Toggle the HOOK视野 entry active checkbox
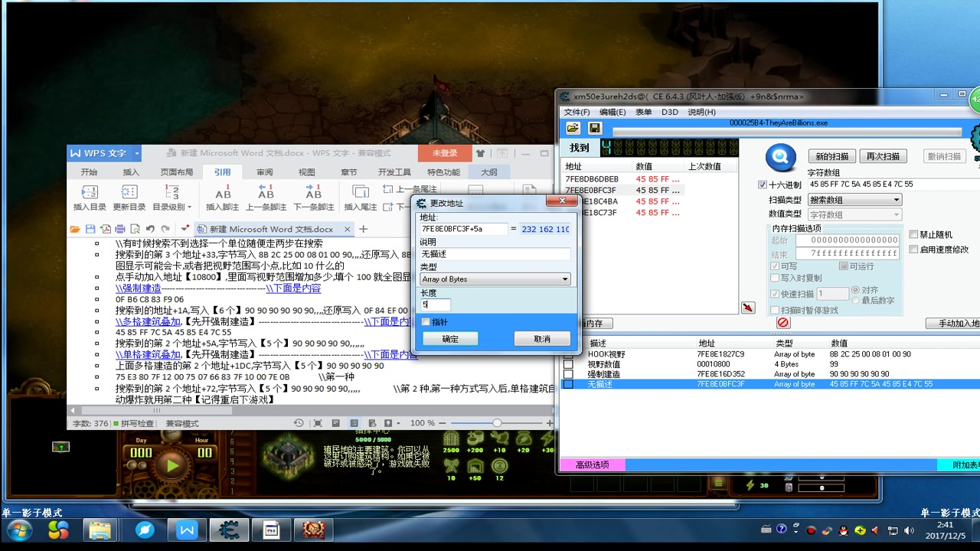The image size is (980, 551). pos(568,354)
